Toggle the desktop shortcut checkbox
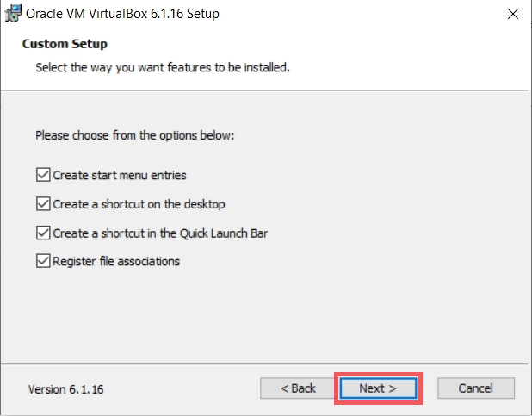This screenshot has height=416, width=532. 43,204
